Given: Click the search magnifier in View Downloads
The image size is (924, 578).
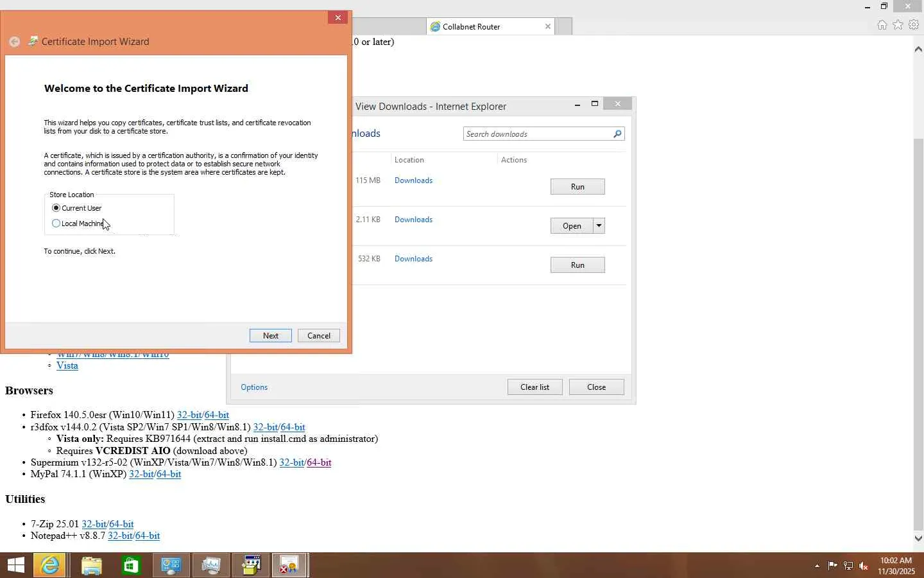Looking at the screenshot, I should point(617,134).
